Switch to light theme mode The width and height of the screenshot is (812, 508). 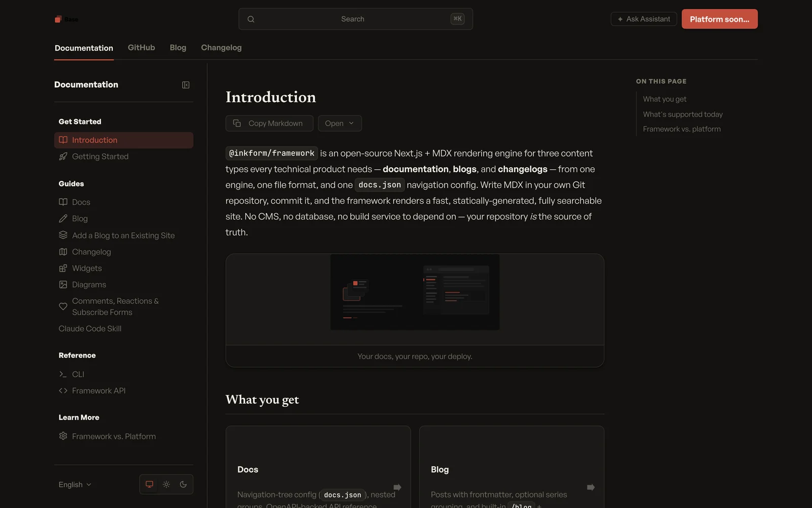tap(166, 485)
